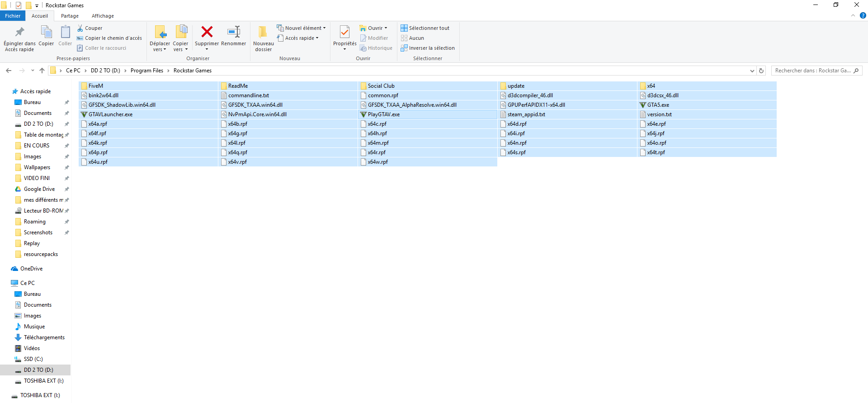868x403 pixels.
Task: Select the Social Club folder
Action: pyautogui.click(x=428, y=86)
